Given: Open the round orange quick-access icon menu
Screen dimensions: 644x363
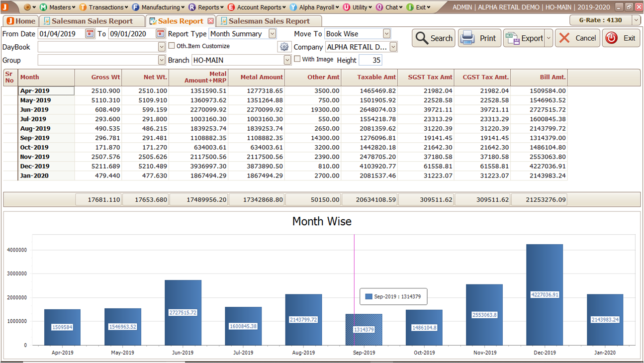Looking at the screenshot, I should pyautogui.click(x=30, y=7).
